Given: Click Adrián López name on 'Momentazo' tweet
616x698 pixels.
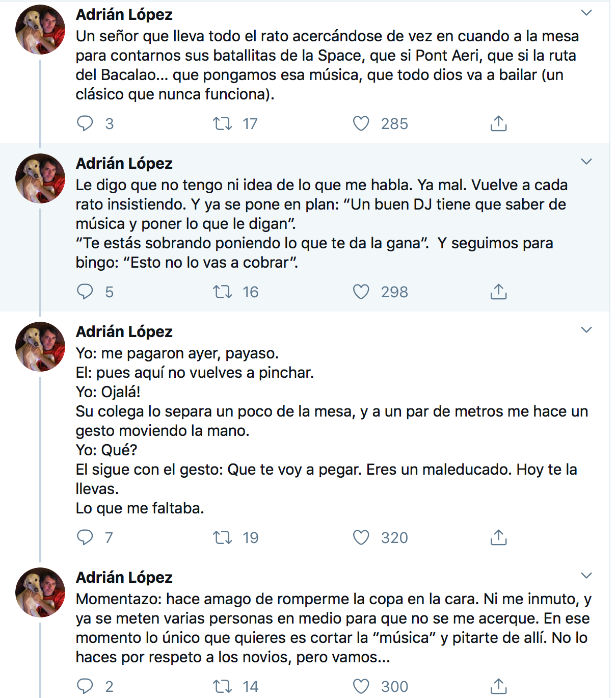Looking at the screenshot, I should [124, 577].
